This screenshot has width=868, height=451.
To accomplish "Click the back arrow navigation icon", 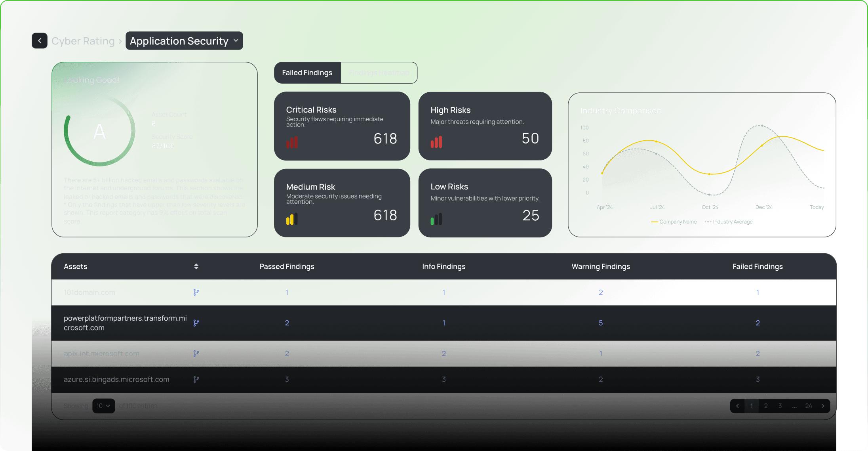I will point(40,40).
